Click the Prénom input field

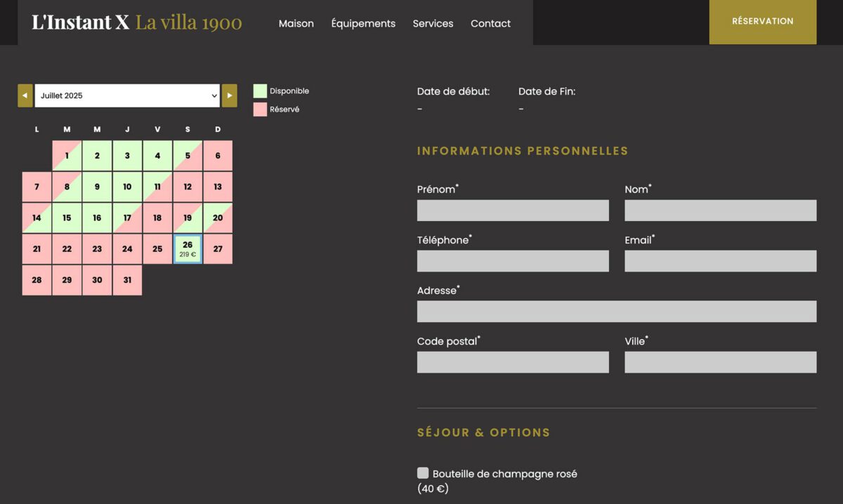(513, 210)
